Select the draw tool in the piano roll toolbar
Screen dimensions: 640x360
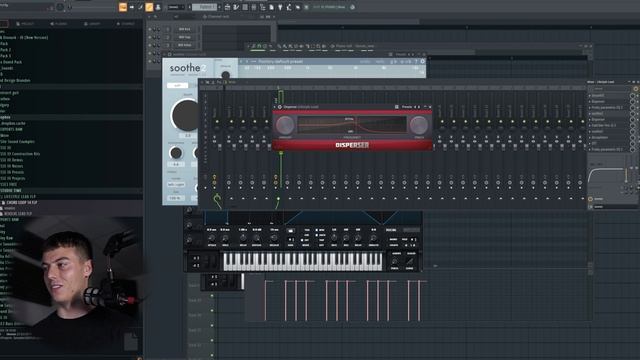click(278, 46)
